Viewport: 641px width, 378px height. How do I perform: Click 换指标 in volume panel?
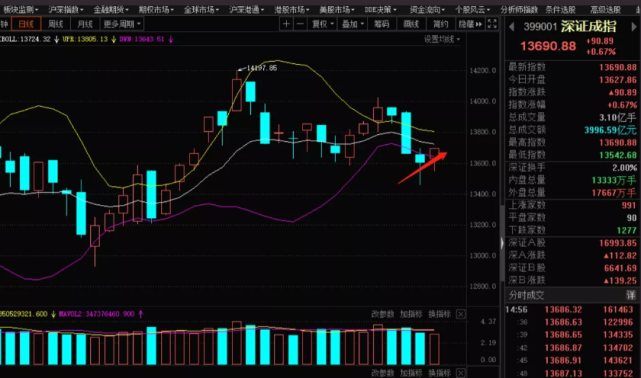[x=439, y=314]
